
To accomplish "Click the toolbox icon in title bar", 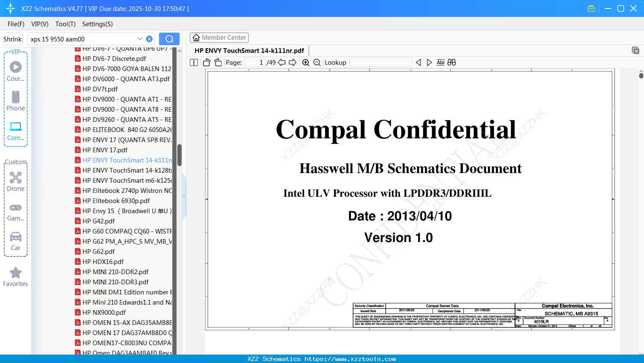I will (591, 8).
